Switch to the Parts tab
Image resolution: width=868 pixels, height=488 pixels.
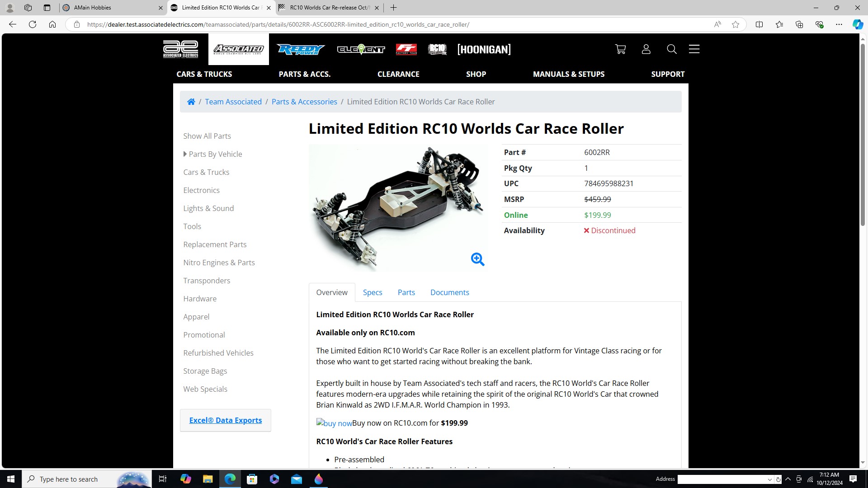[x=406, y=292]
